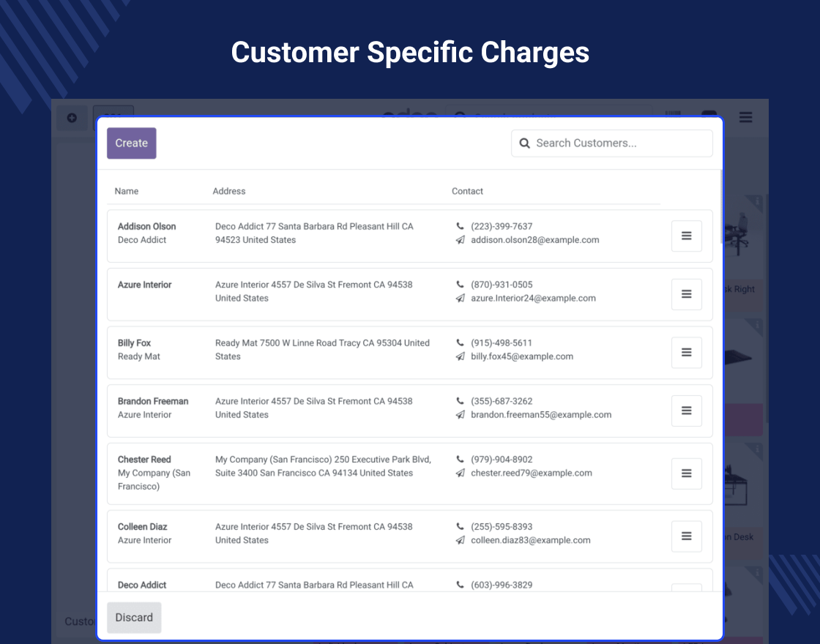Open options menu for Colleen Diaz

tap(687, 536)
